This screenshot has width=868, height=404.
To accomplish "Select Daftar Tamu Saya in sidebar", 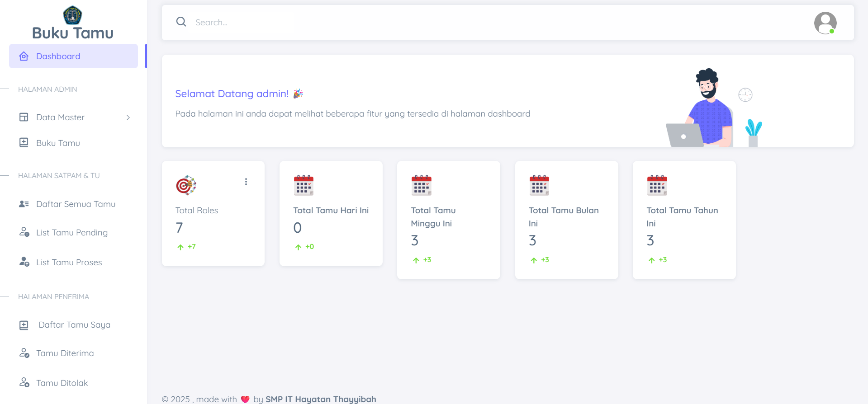I will click(x=74, y=325).
